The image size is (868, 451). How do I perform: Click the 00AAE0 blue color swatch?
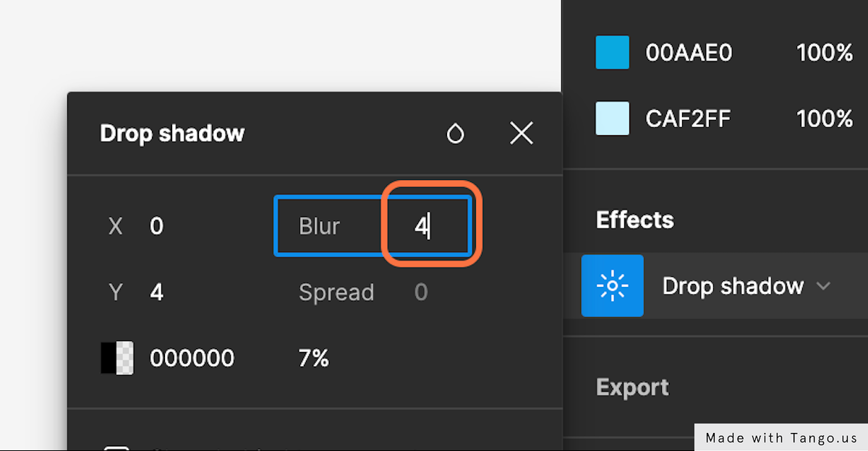[612, 53]
